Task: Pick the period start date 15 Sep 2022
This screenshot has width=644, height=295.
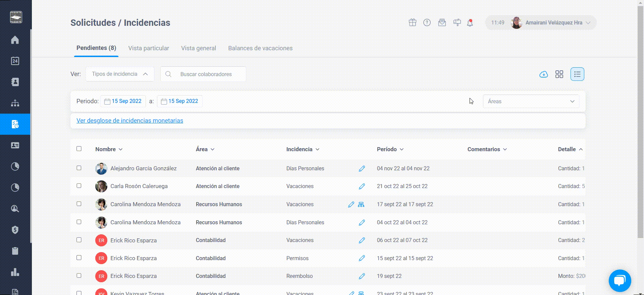Action: pyautogui.click(x=123, y=101)
